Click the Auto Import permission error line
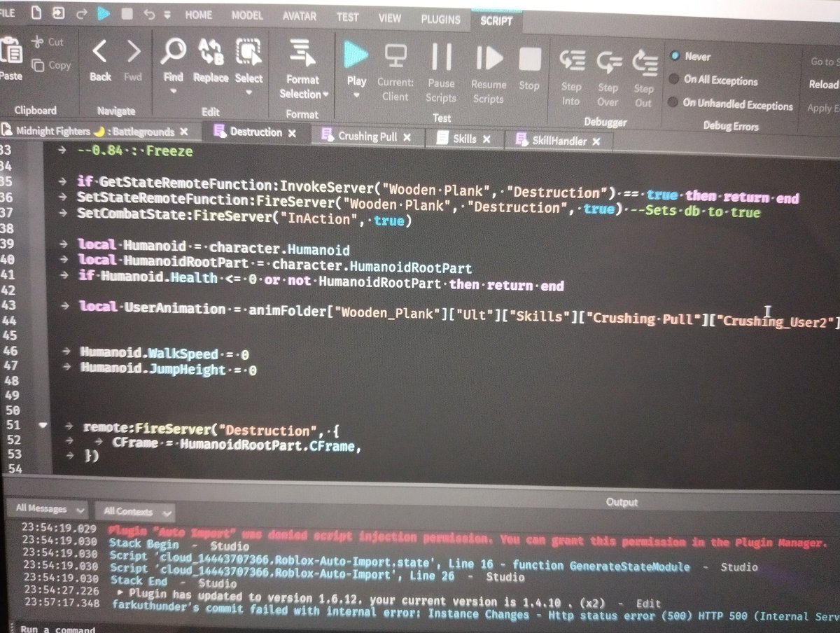 click(468, 536)
